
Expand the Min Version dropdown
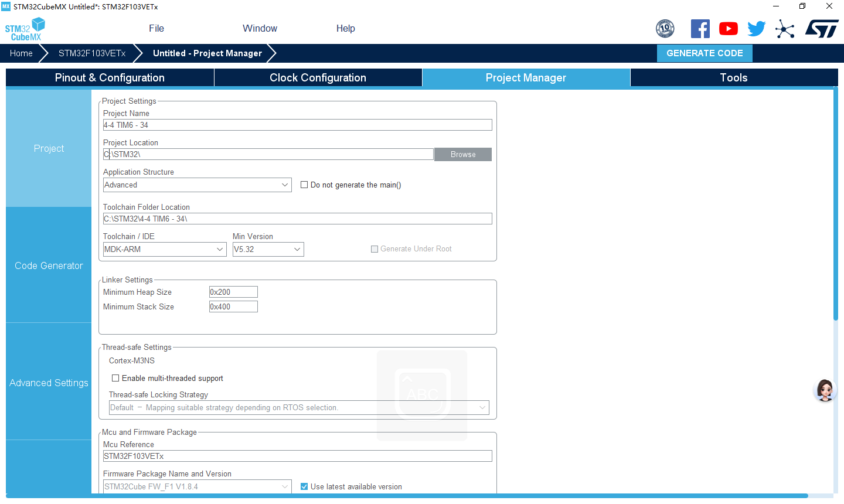pyautogui.click(x=297, y=249)
